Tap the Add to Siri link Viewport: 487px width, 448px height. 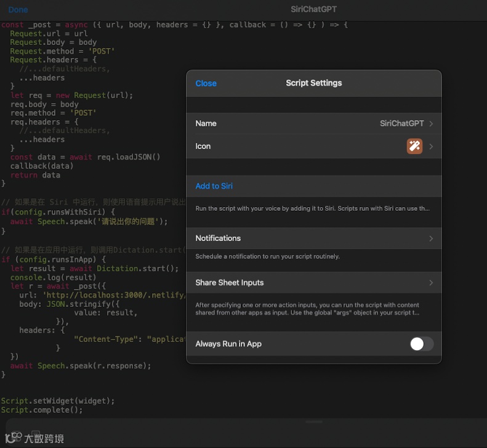tap(214, 186)
